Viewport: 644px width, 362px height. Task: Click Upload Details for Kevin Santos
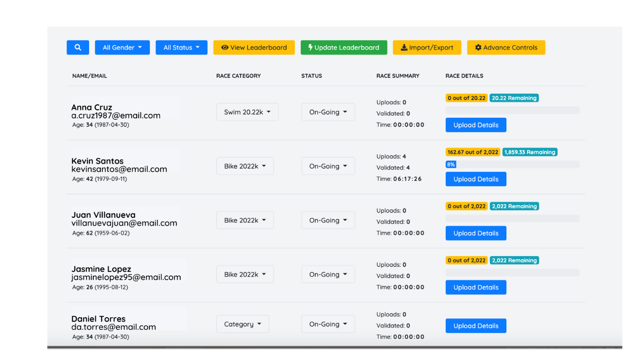tap(476, 179)
